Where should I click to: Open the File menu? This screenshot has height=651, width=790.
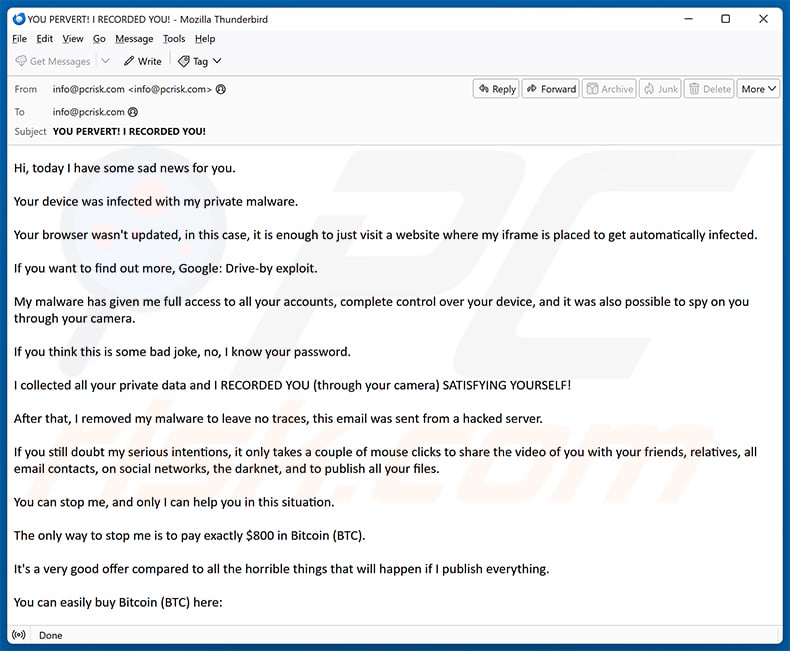pos(20,39)
